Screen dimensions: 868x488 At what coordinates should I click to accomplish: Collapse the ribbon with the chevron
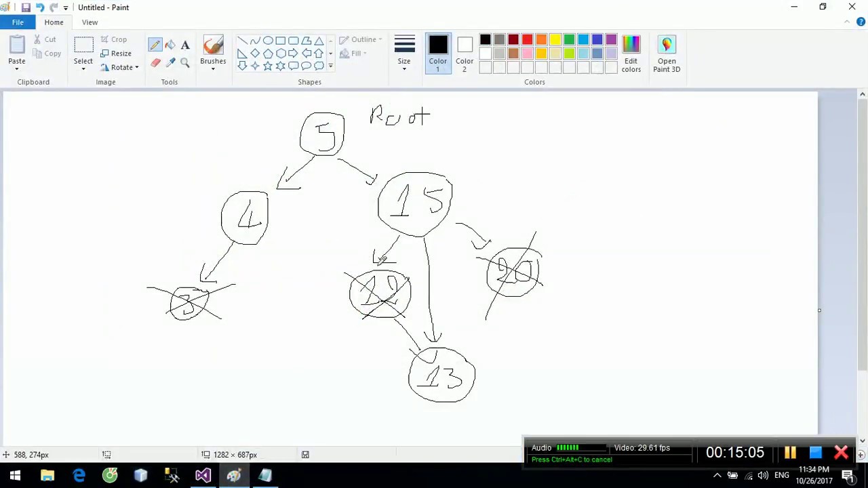coord(847,22)
